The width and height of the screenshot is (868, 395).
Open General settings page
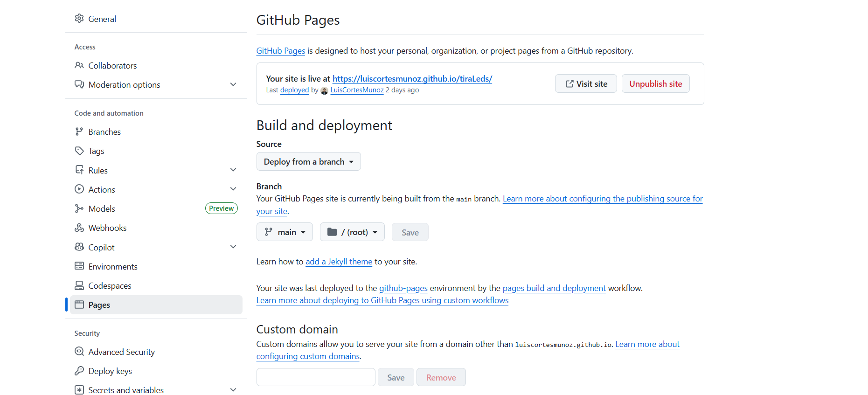(x=156, y=19)
